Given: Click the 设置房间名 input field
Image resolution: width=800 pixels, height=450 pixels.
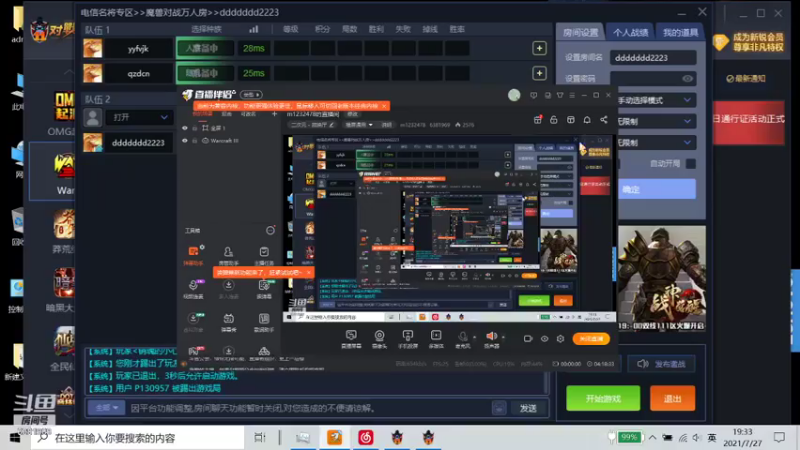Looking at the screenshot, I should [x=653, y=58].
